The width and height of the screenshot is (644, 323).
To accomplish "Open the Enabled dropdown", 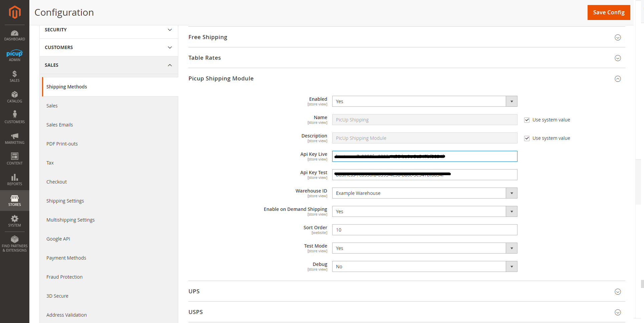I will tap(425, 101).
